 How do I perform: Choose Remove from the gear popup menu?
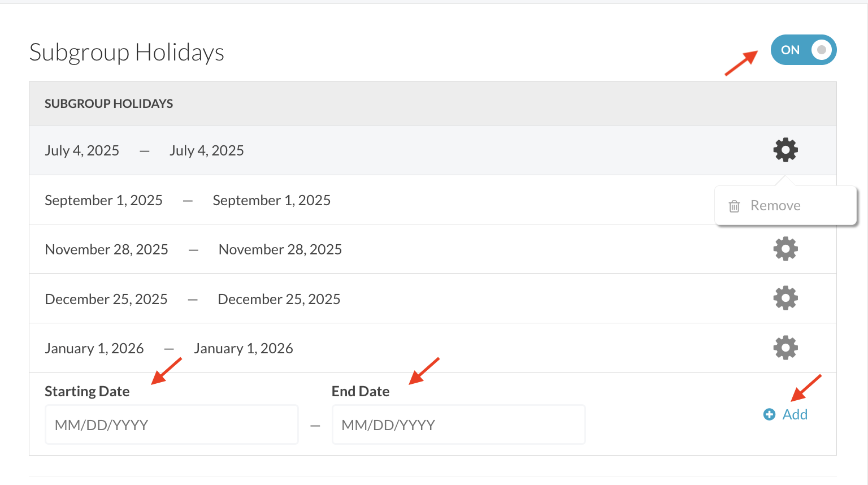[775, 206]
